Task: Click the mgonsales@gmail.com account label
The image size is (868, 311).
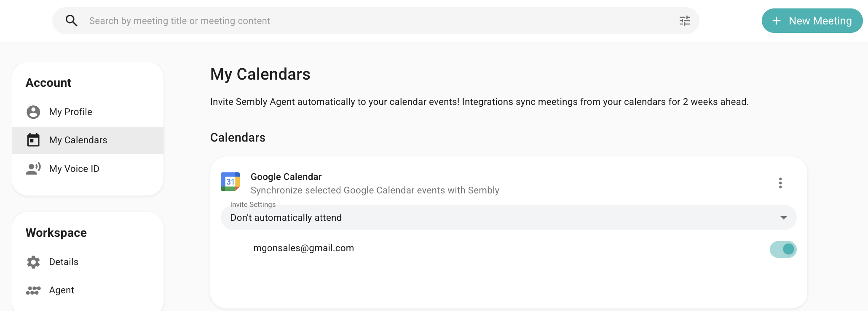Action: pyautogui.click(x=303, y=248)
